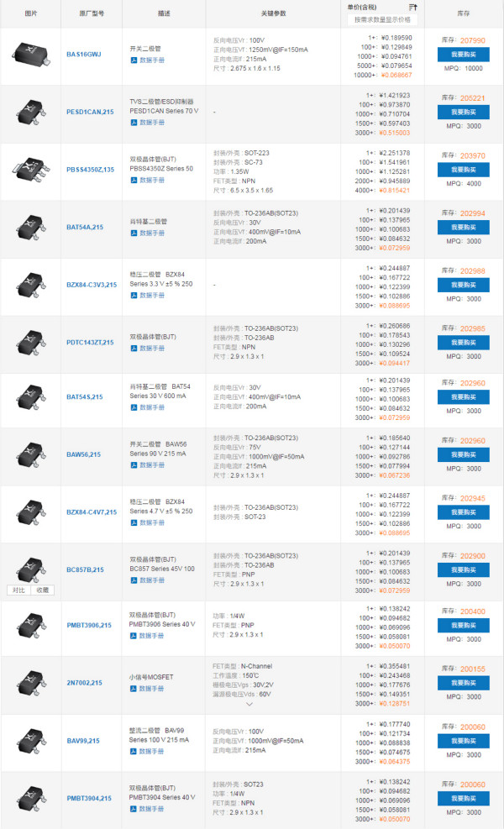The image size is (504, 829).
Task: Open datasheet icon for PESD1CAN,215
Action: (x=134, y=122)
